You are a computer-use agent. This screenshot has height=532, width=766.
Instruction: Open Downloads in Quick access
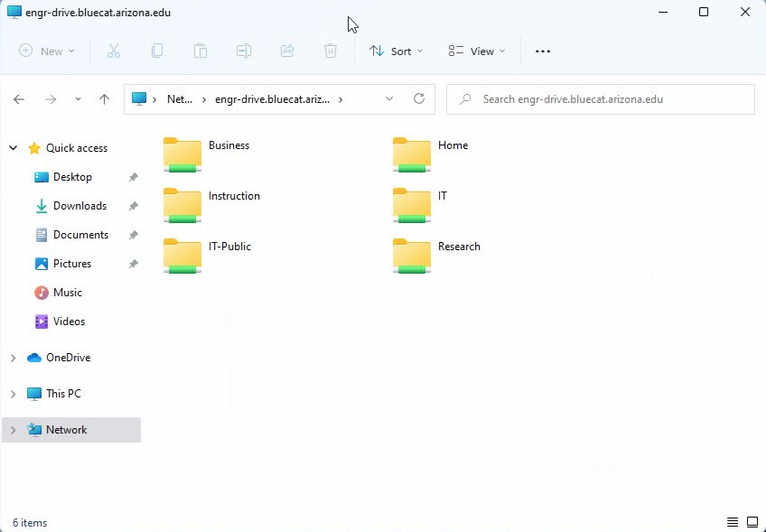79,206
